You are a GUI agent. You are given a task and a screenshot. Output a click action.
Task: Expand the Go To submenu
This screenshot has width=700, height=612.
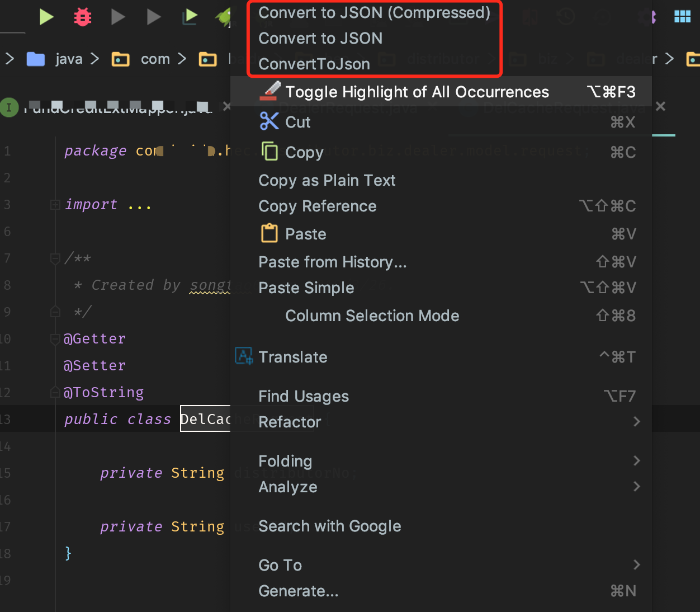coord(441,565)
